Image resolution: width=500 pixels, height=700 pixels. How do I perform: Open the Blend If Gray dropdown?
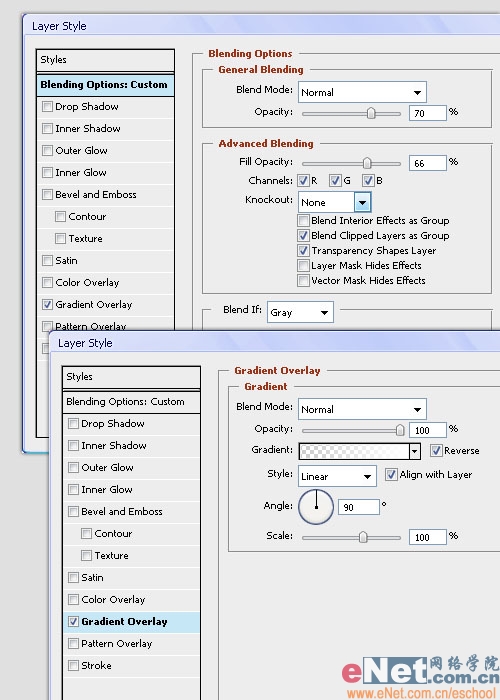coord(300,312)
